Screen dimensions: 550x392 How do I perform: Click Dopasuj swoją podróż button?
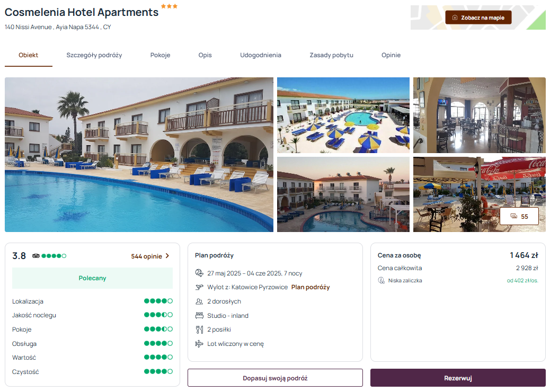coord(275,378)
